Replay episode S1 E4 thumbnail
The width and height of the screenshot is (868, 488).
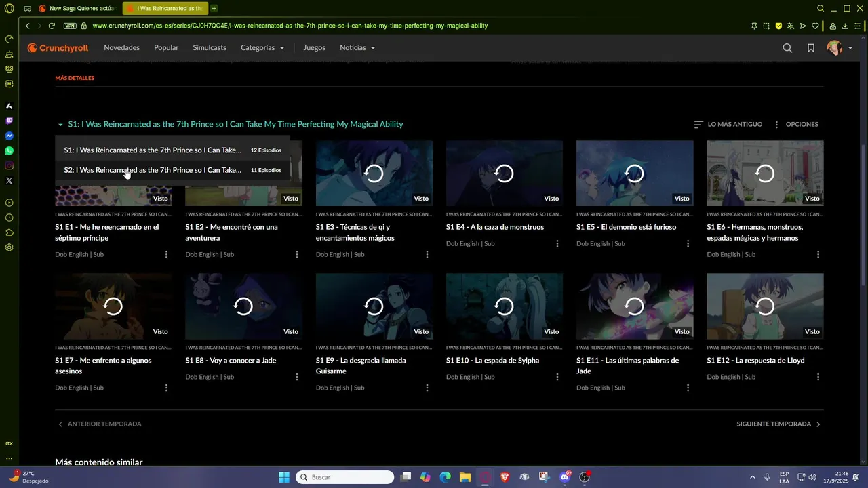click(x=505, y=173)
